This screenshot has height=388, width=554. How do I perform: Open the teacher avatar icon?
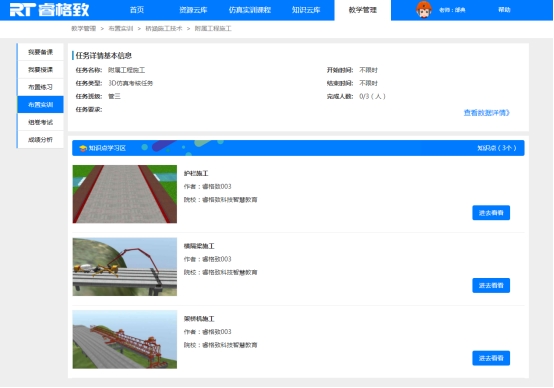[424, 10]
